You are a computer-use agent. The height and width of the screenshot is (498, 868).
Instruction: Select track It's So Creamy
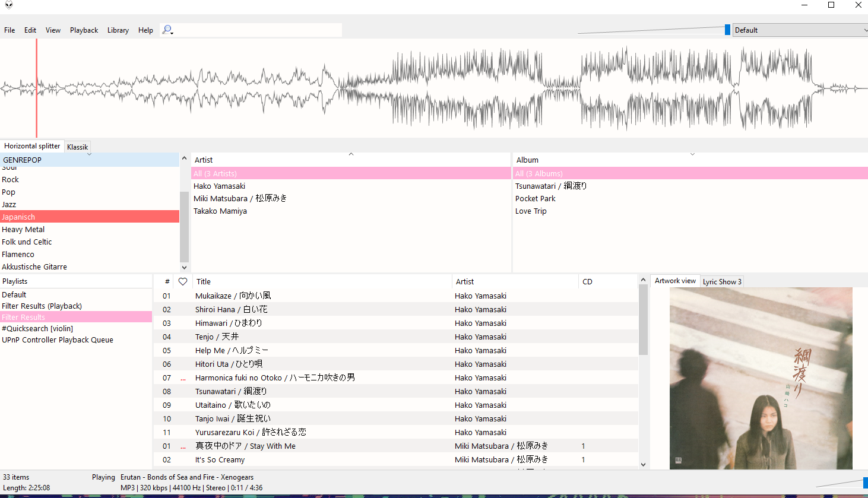396,459
